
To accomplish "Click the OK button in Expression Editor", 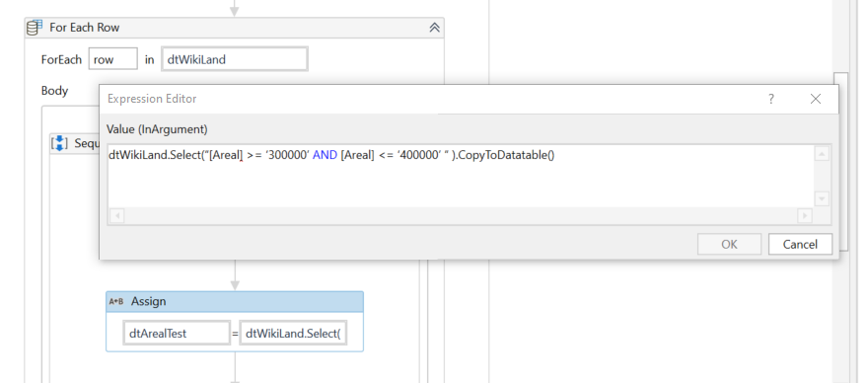I will [729, 244].
